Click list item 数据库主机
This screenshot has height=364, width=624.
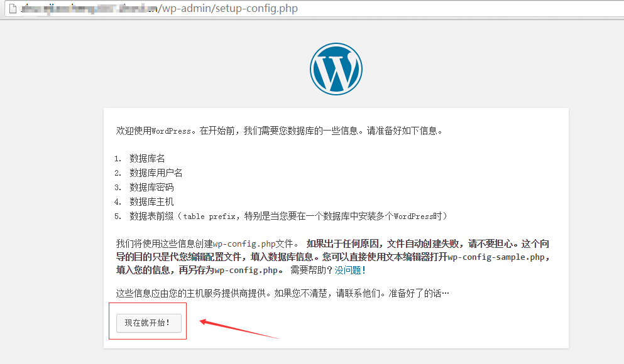pos(151,202)
